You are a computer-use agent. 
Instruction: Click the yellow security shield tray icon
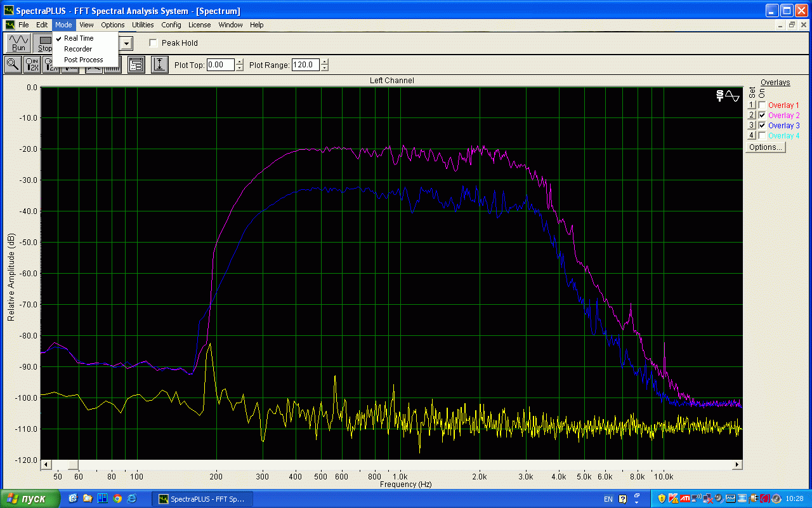tap(662, 498)
